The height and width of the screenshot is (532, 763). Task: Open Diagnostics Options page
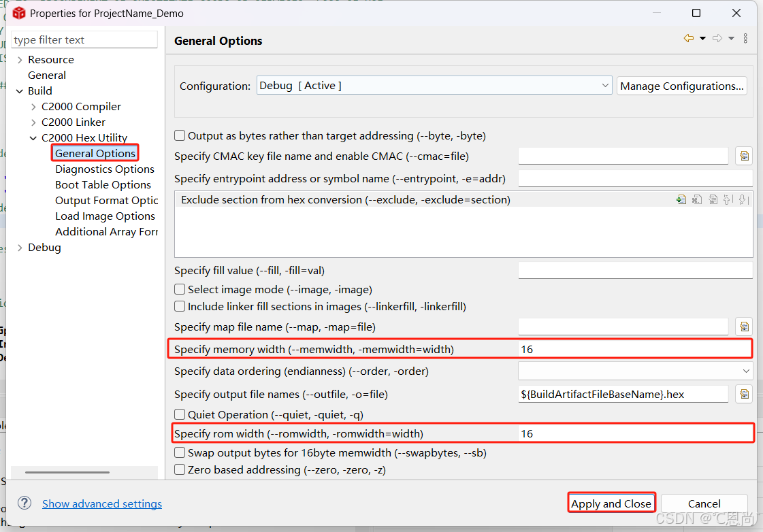(x=105, y=169)
